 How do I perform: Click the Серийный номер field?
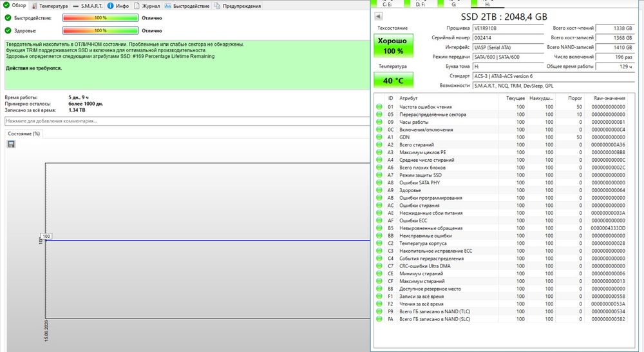pyautogui.click(x=508, y=38)
